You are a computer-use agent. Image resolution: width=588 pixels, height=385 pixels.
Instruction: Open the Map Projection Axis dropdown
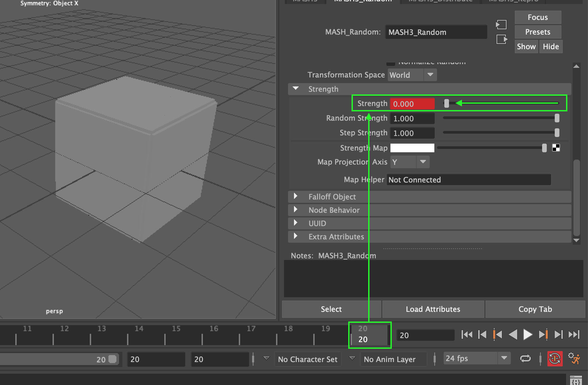[422, 162]
